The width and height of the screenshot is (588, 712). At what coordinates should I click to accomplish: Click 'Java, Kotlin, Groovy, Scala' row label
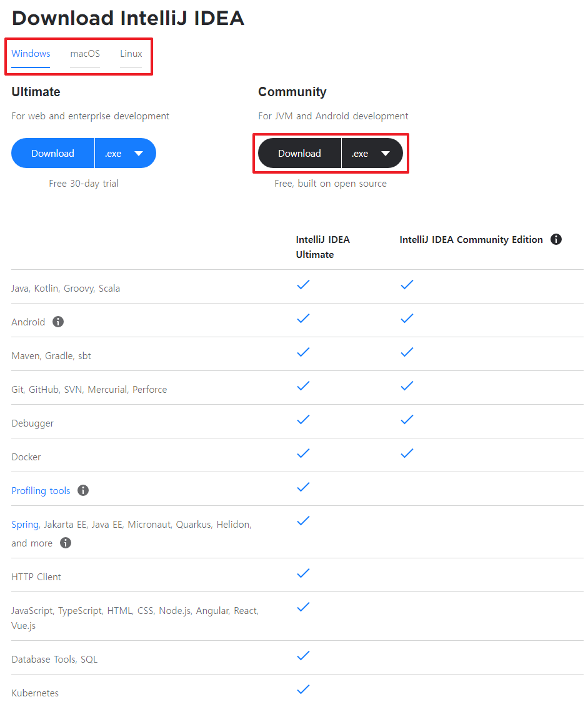tap(66, 289)
